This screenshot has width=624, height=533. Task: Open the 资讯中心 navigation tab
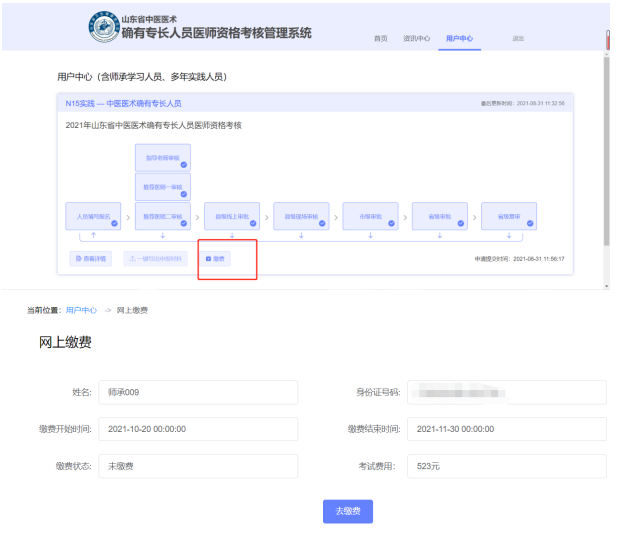pyautogui.click(x=416, y=38)
